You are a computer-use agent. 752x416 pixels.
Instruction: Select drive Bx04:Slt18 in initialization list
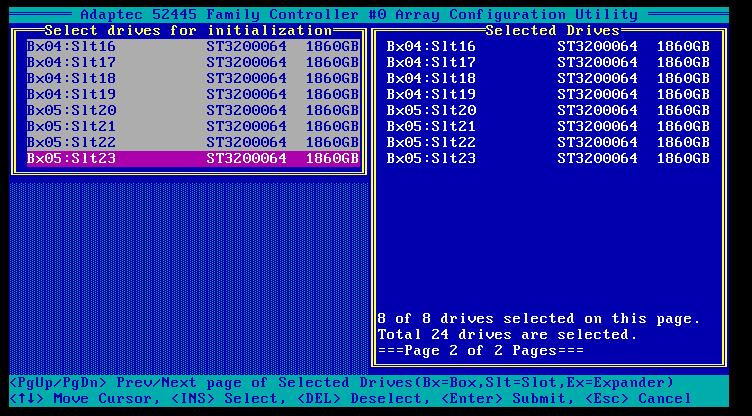click(x=193, y=78)
